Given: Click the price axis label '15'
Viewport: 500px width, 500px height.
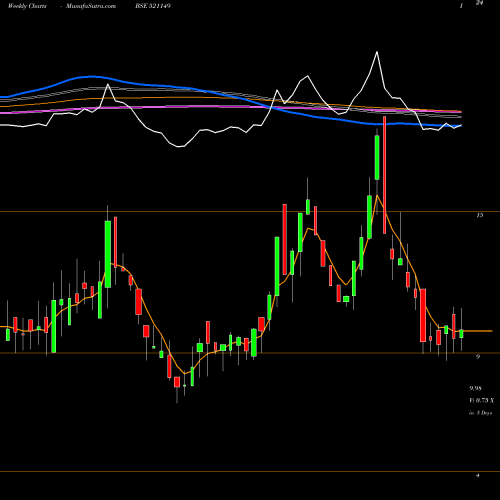Looking at the screenshot, I should (479, 215).
